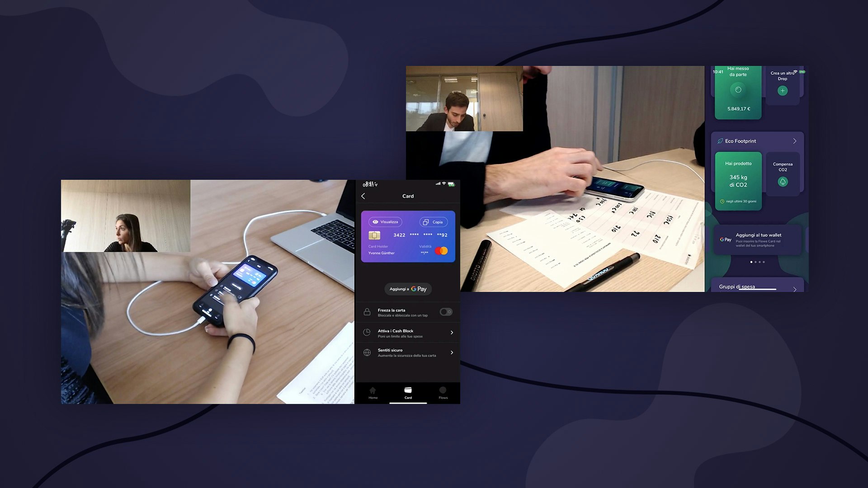Viewport: 868px width, 488px height.
Task: Click Aggiungi al tuo wallet G Pay icon
Action: click(725, 239)
